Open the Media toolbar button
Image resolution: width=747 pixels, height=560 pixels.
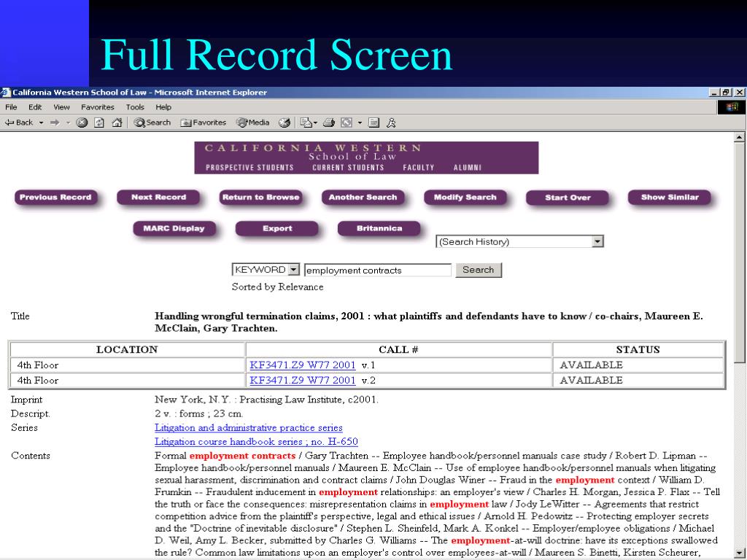pos(253,122)
